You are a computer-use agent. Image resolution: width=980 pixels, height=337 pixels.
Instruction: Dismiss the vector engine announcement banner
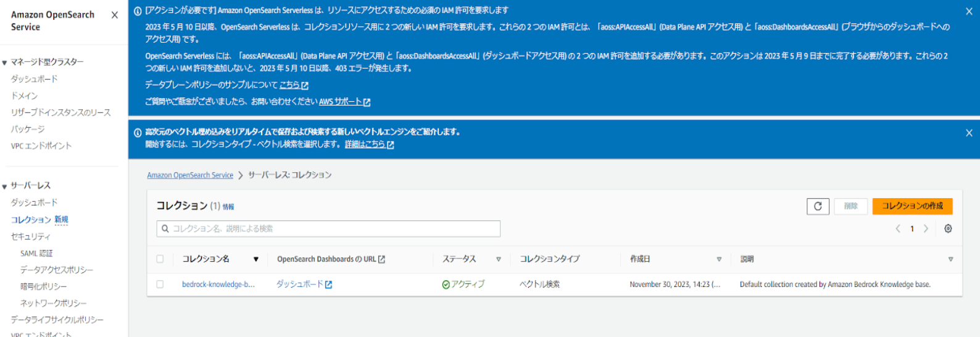coord(969,133)
